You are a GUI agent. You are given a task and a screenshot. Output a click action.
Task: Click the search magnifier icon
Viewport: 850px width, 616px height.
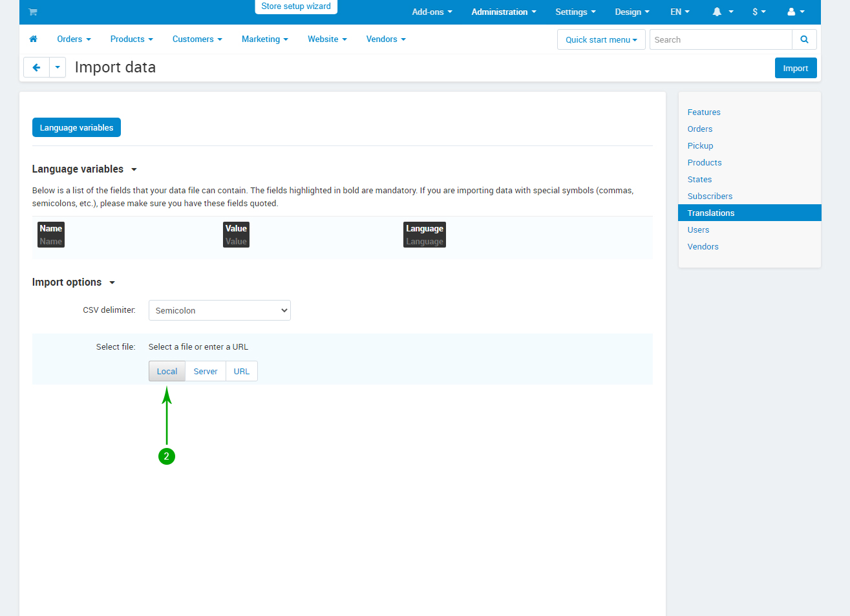[x=804, y=39]
